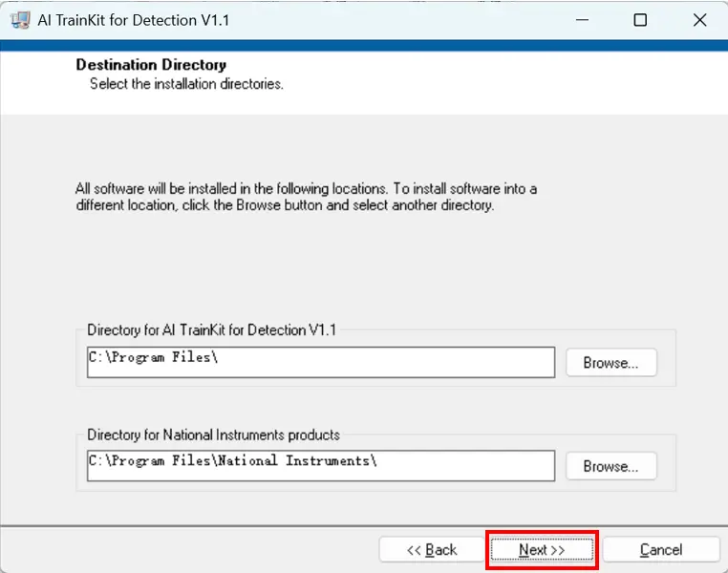This screenshot has height=573, width=728.
Task: Browse for National Instruments products directory
Action: (x=610, y=466)
